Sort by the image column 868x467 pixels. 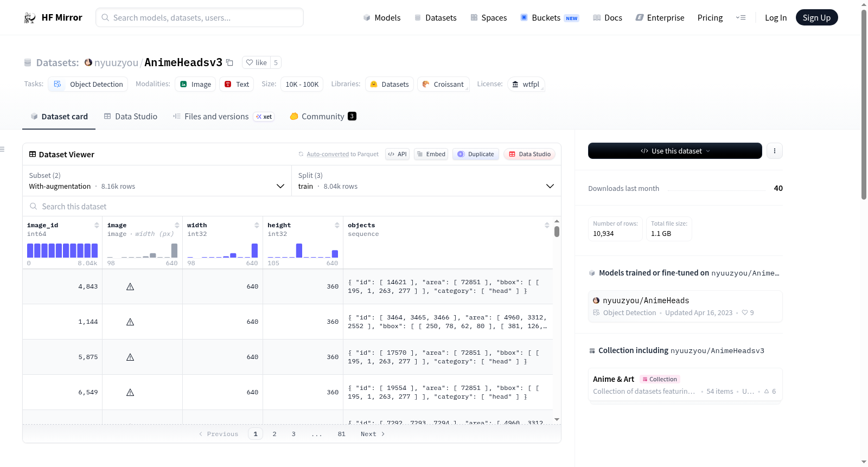click(177, 225)
